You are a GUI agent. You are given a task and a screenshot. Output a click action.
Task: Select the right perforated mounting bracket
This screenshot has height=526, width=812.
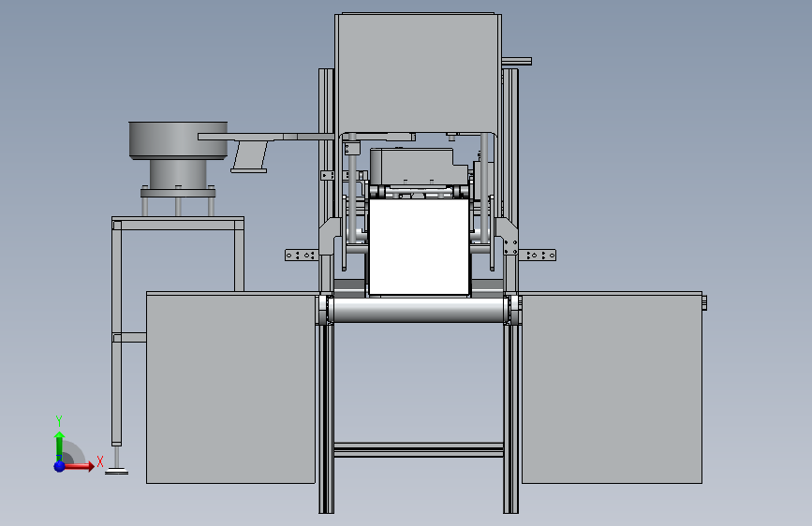coord(538,256)
